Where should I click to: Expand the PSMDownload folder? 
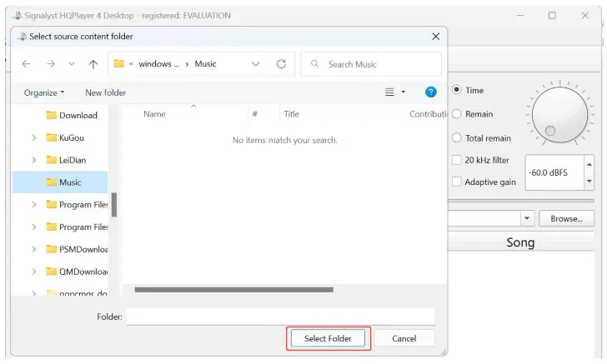tap(33, 250)
